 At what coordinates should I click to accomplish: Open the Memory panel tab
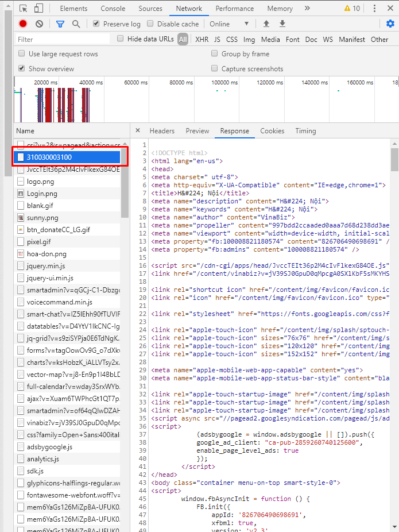click(280, 9)
